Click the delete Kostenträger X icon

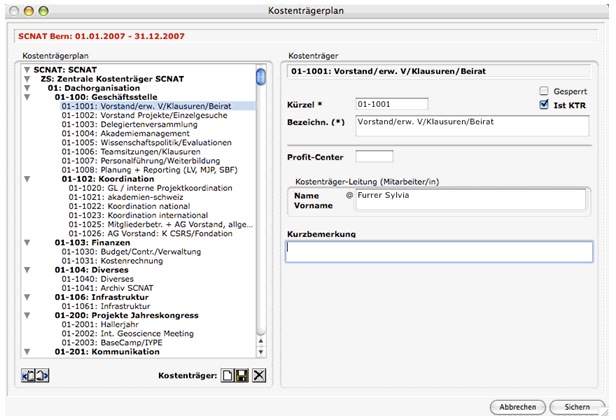(259, 374)
